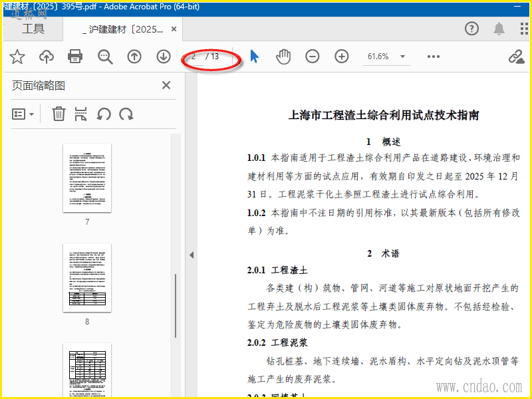The height and width of the screenshot is (399, 532).
Task: Minimize the Adobe Acrobat window
Action: click(517, 7)
